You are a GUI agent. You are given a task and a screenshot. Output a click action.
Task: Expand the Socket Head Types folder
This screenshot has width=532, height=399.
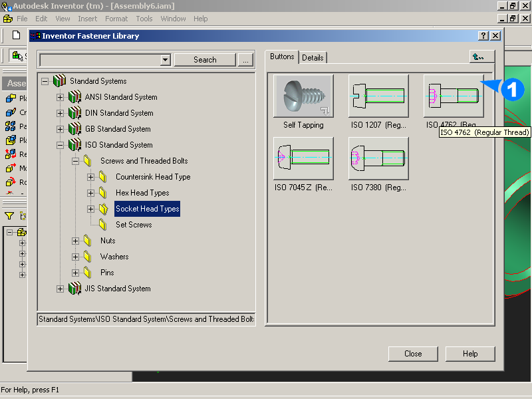(90, 209)
